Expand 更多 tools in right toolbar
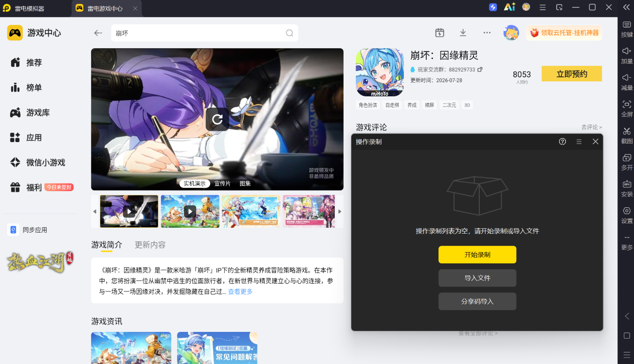Viewport: 634px width, 364px height. (627, 242)
